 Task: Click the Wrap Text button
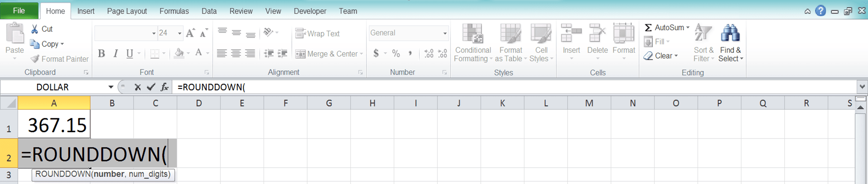pyautogui.click(x=317, y=33)
